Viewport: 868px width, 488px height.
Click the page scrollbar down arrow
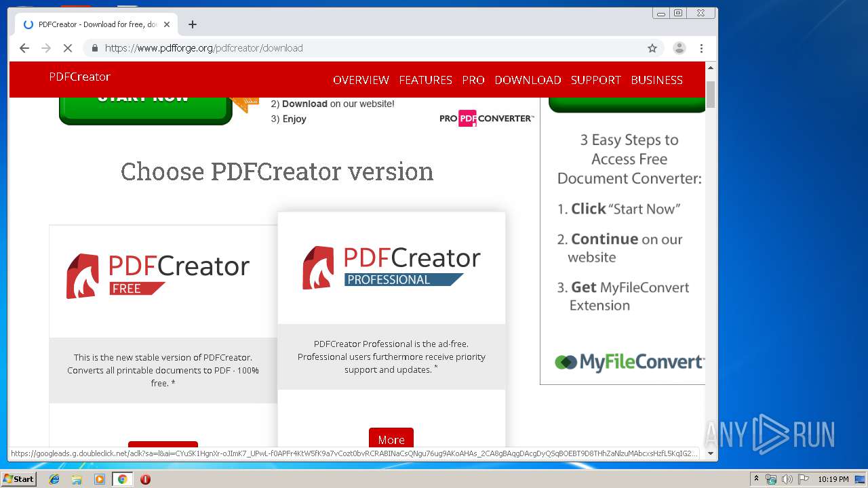click(x=711, y=453)
